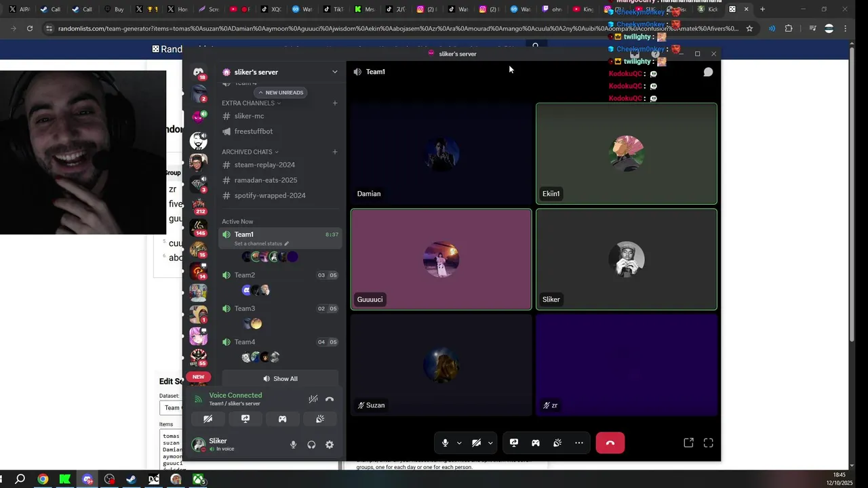Focus the Guuuuci video tile
Screen dimensions: 868x488
(x=441, y=259)
